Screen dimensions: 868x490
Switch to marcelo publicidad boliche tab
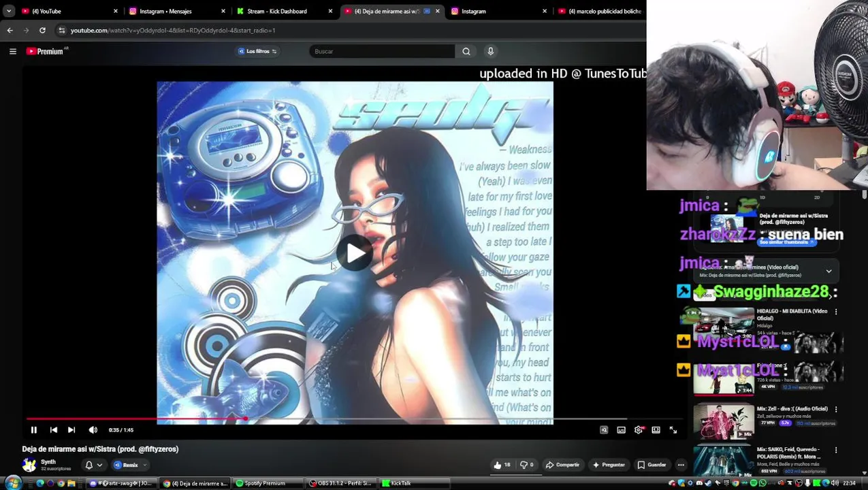[x=599, y=11]
